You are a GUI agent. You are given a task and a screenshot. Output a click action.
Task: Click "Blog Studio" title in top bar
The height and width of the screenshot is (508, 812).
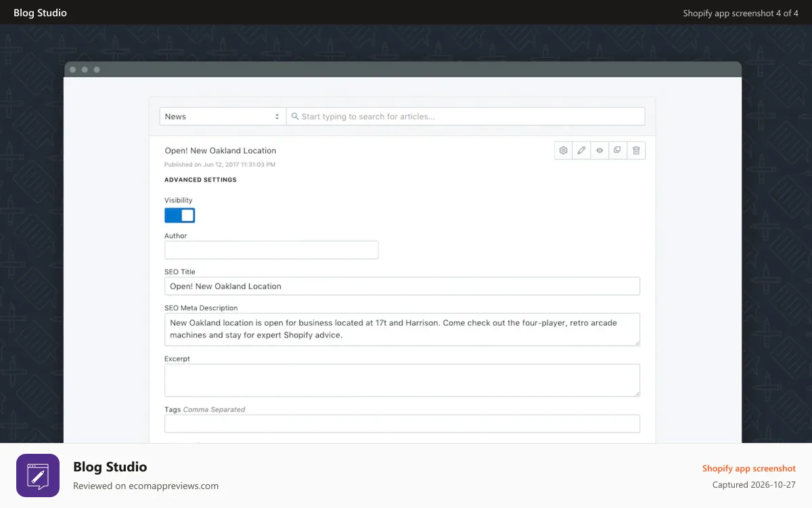click(x=40, y=13)
